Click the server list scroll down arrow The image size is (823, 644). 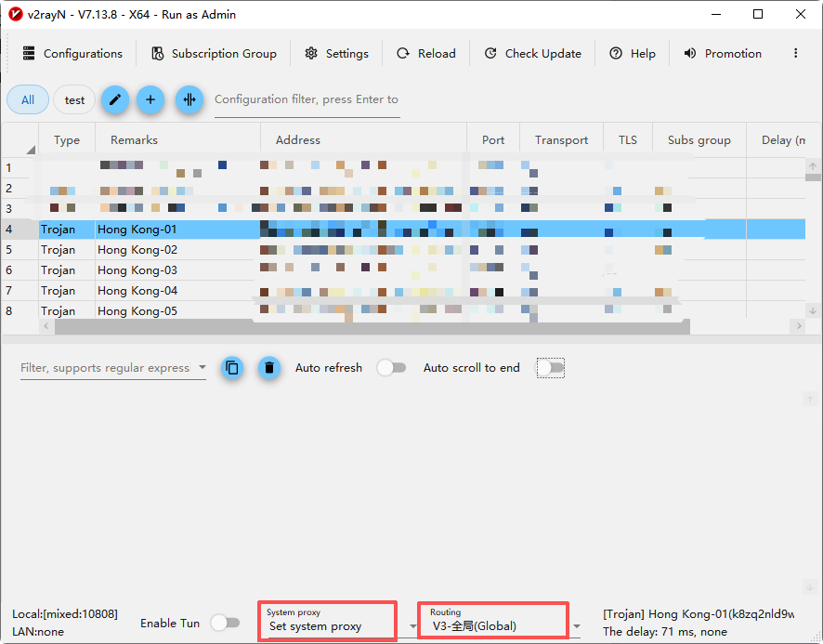pyautogui.click(x=813, y=311)
